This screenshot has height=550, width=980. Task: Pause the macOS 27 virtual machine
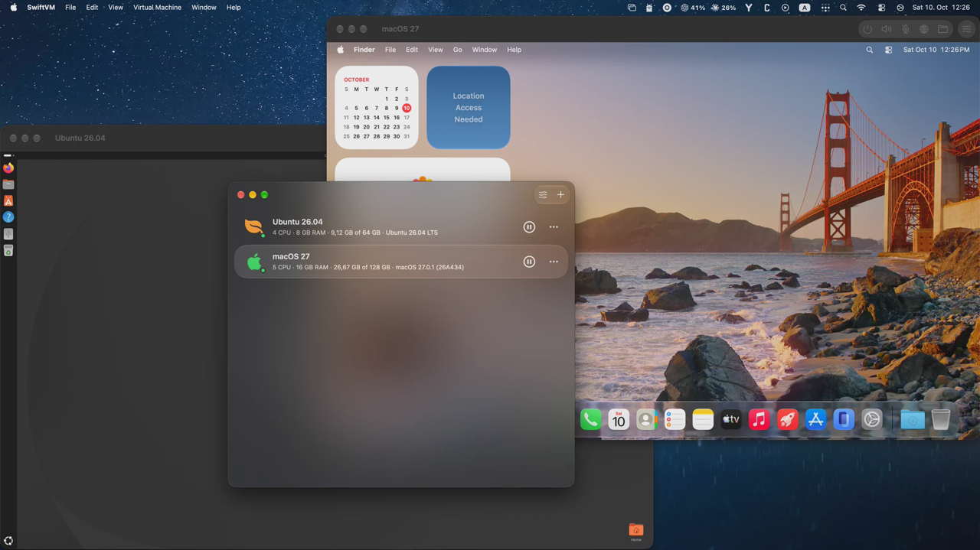tap(529, 262)
